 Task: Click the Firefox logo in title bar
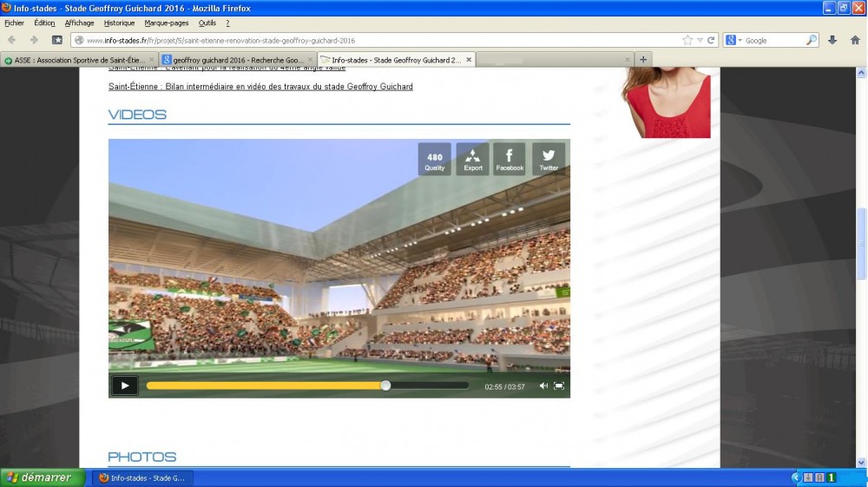pos(7,8)
